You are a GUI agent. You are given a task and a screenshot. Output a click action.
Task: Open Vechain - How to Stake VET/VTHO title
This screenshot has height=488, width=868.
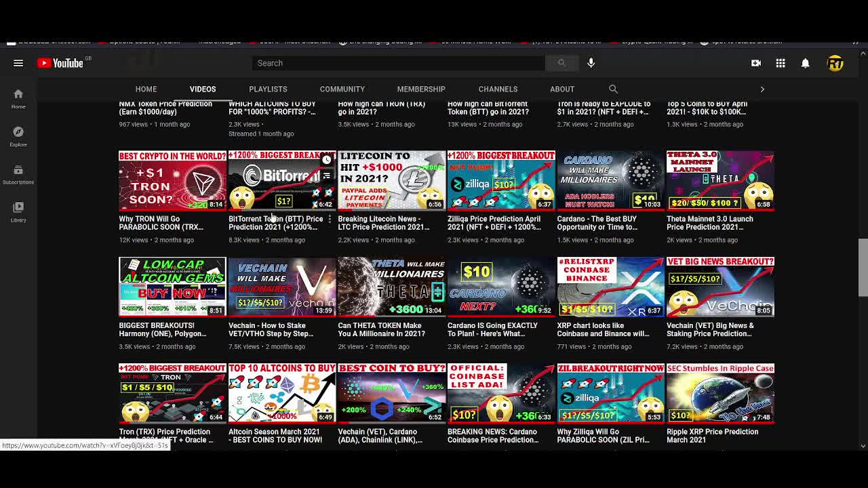coord(271,329)
